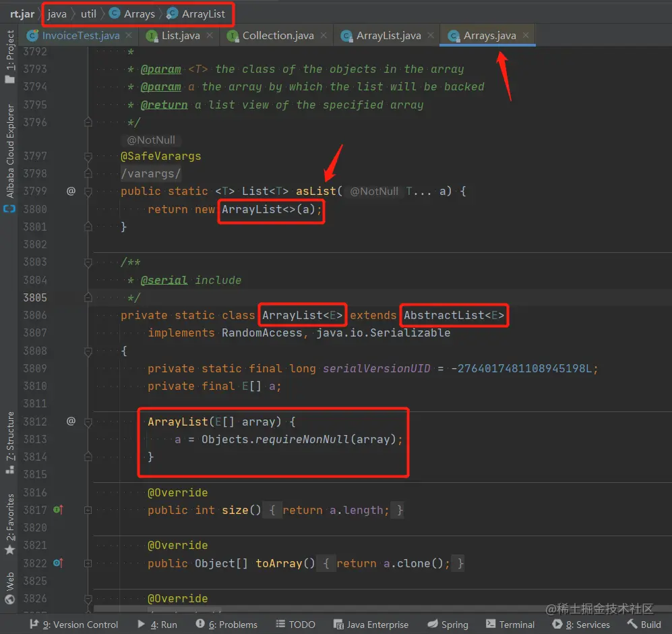Switch to the ArrayList.java tab

[x=388, y=36]
